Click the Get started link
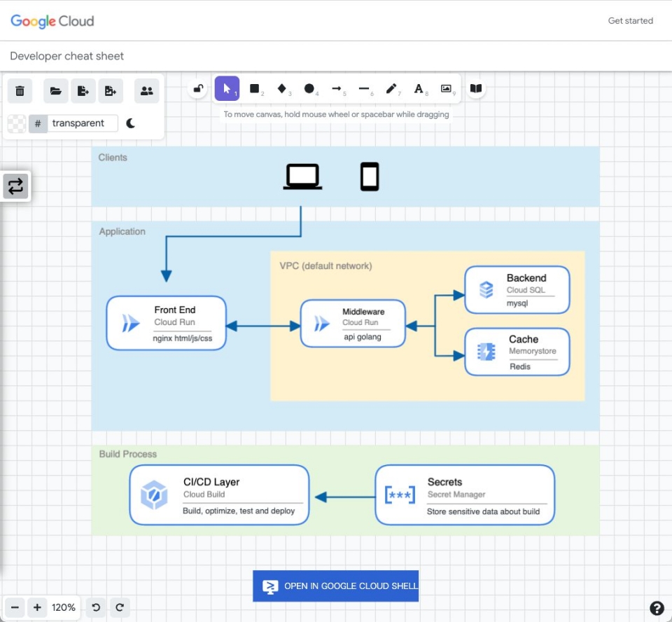Image resolution: width=672 pixels, height=622 pixels. click(630, 21)
